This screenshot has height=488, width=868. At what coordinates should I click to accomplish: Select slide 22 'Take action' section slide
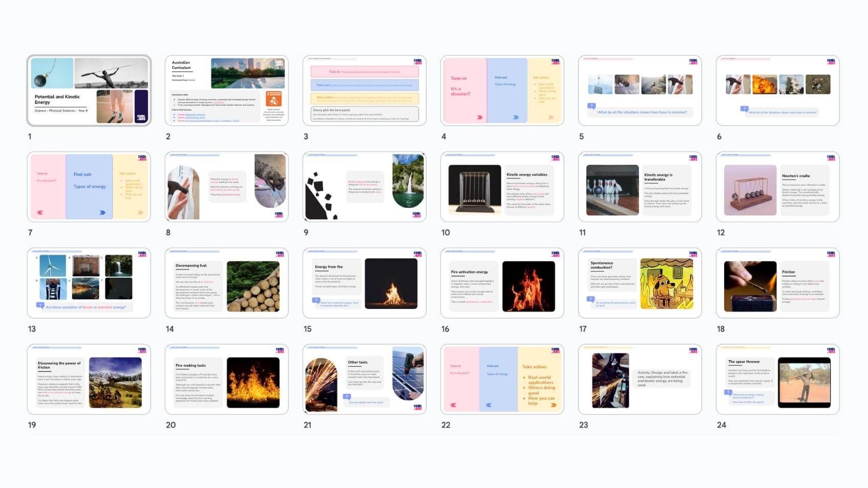pyautogui.click(x=502, y=379)
